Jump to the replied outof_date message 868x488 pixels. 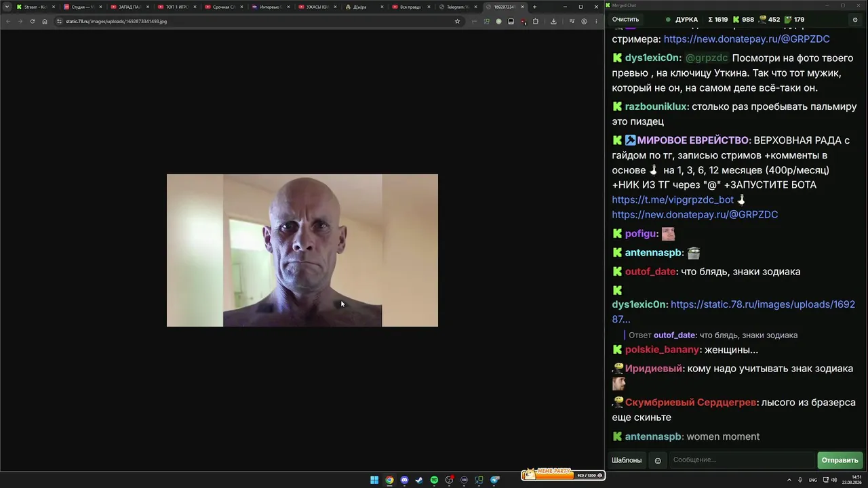pyautogui.click(x=713, y=335)
